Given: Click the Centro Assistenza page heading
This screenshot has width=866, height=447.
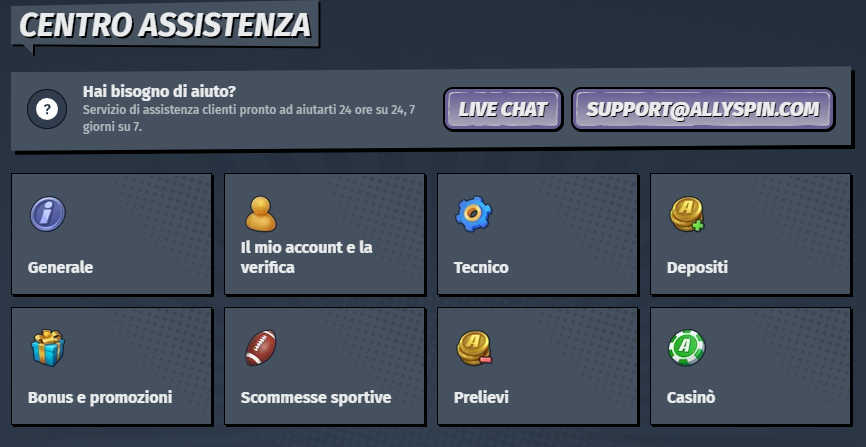Looking at the screenshot, I should 165,26.
